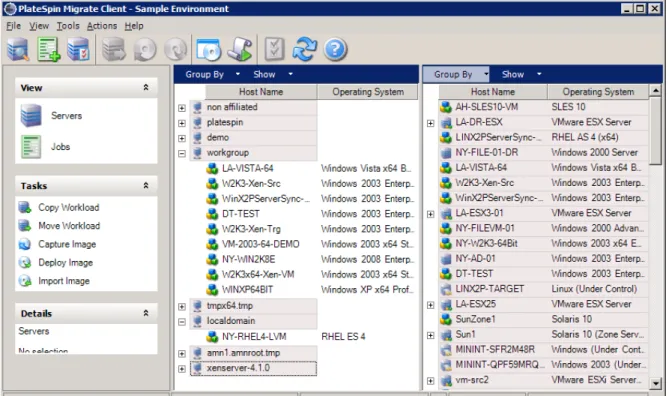
Task: Click the clipboard checkmarks toolbar icon
Action: [x=274, y=49]
